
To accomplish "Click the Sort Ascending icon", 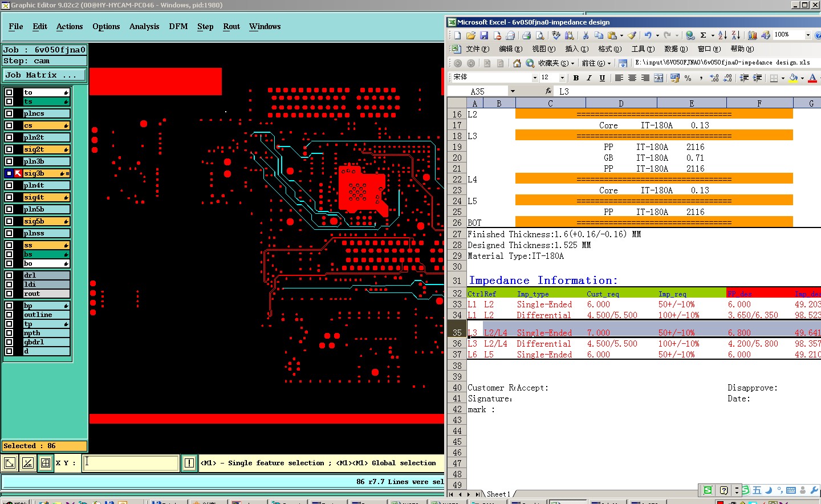I will [x=722, y=35].
